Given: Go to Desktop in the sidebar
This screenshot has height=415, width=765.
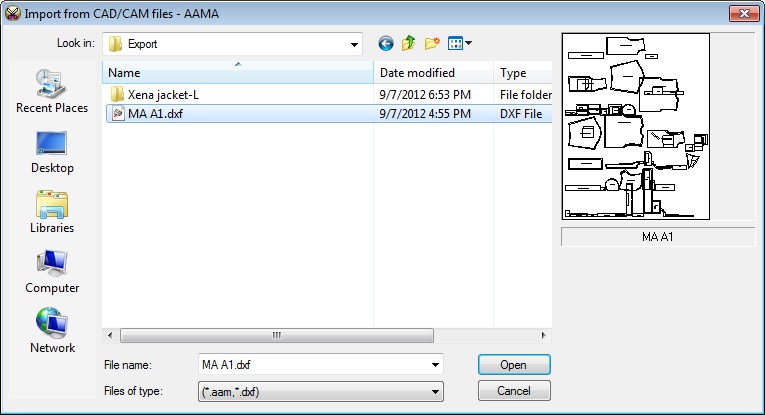Looking at the screenshot, I should point(52,153).
